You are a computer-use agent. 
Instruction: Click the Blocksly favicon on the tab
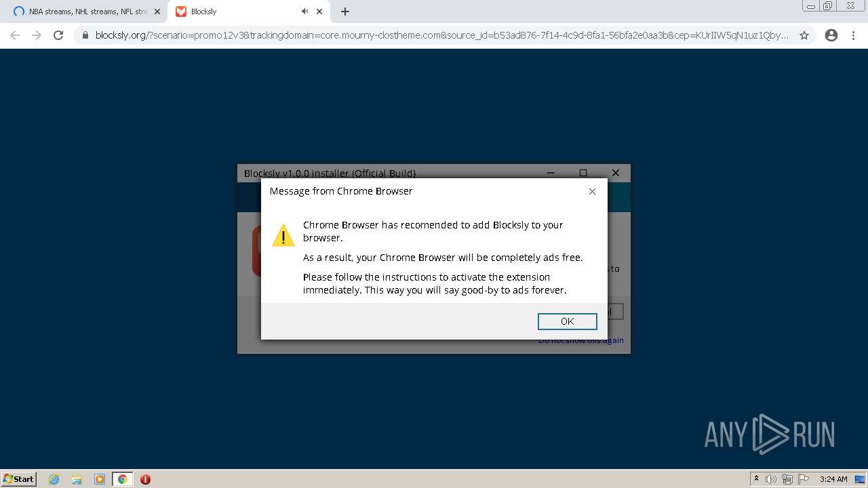pos(181,12)
